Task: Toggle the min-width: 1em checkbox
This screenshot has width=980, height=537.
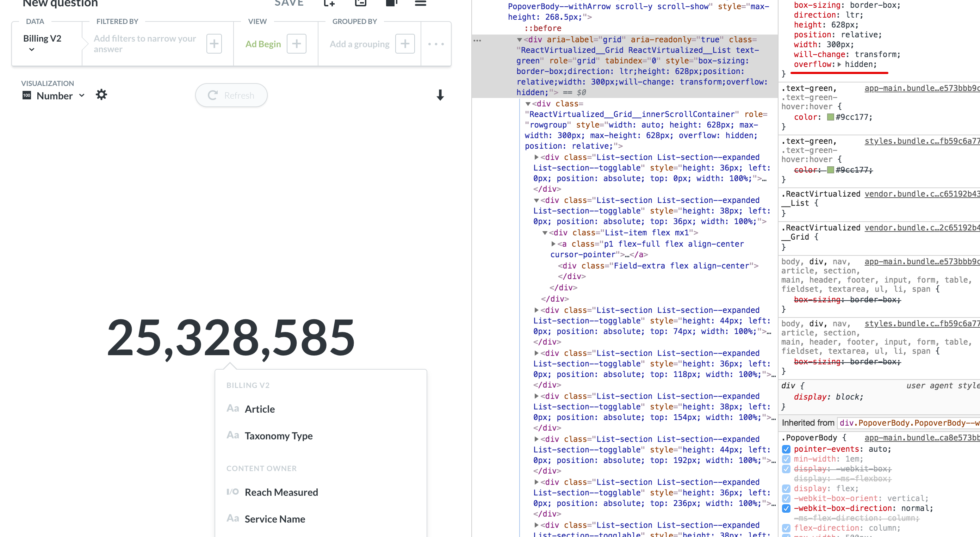Action: pyautogui.click(x=786, y=459)
